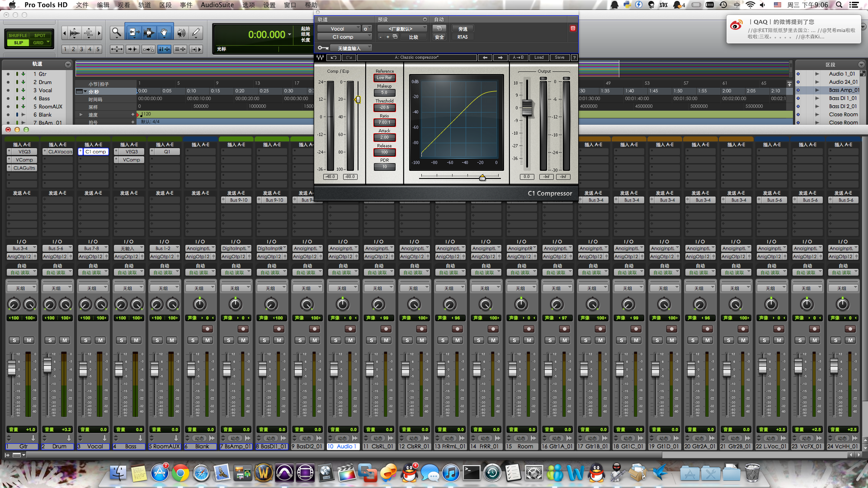The image size is (868, 488).
Task: Click the Mirrored MIDI Editing icon
Action: [x=148, y=49]
